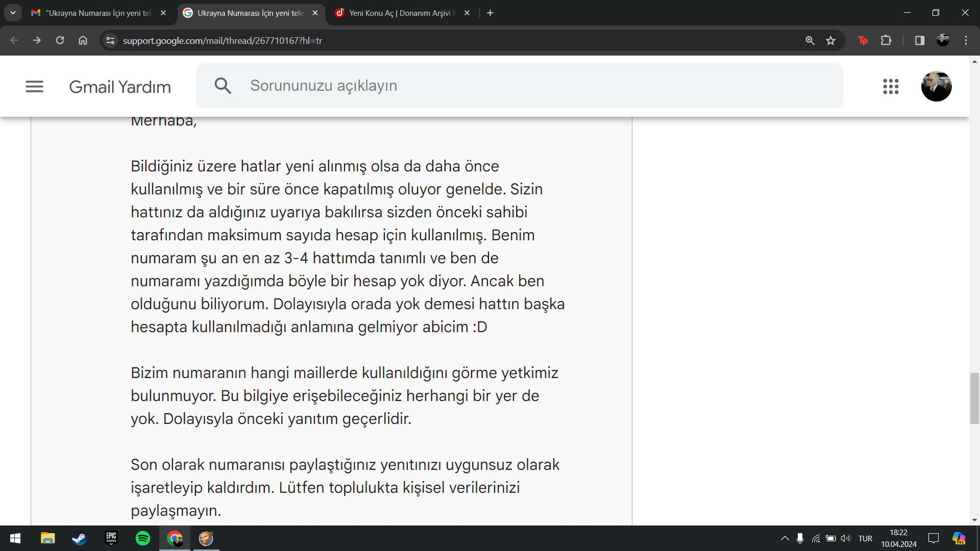The height and width of the screenshot is (551, 980).
Task: Show hidden system tray icons
Action: (785, 538)
